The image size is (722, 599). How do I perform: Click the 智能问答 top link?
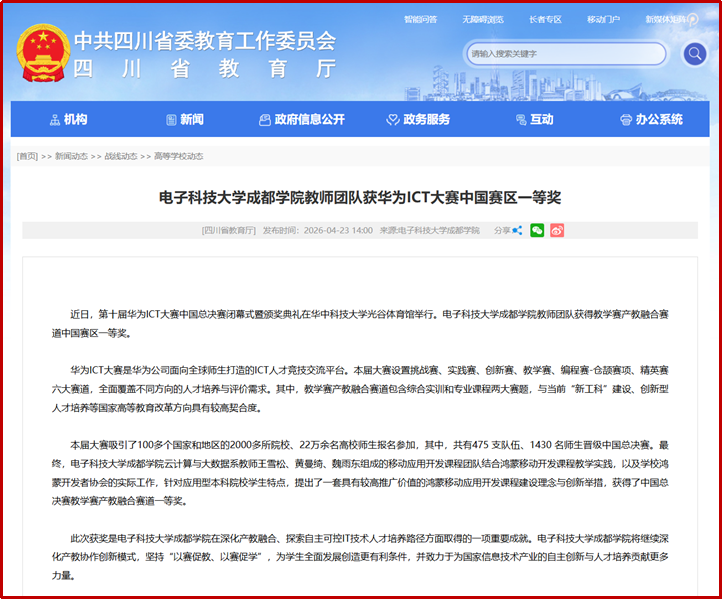(x=420, y=19)
